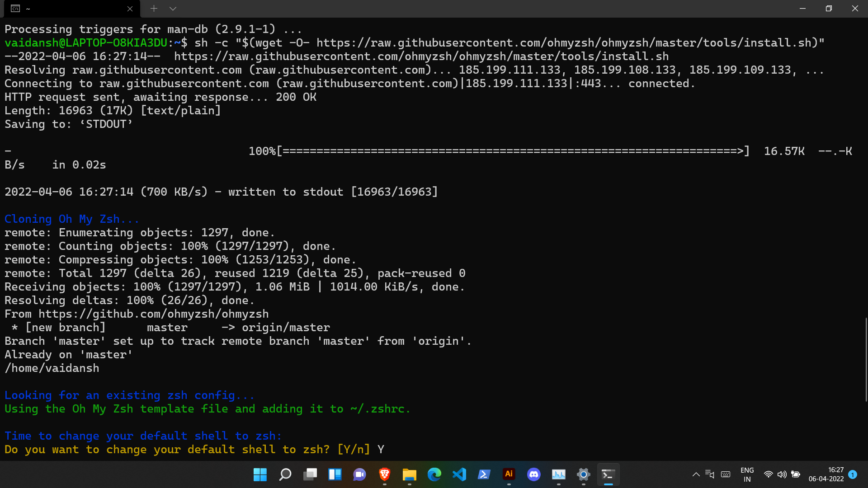The height and width of the screenshot is (488, 868).
Task: Open Adobe Illustrator from taskbar
Action: pyautogui.click(x=509, y=474)
